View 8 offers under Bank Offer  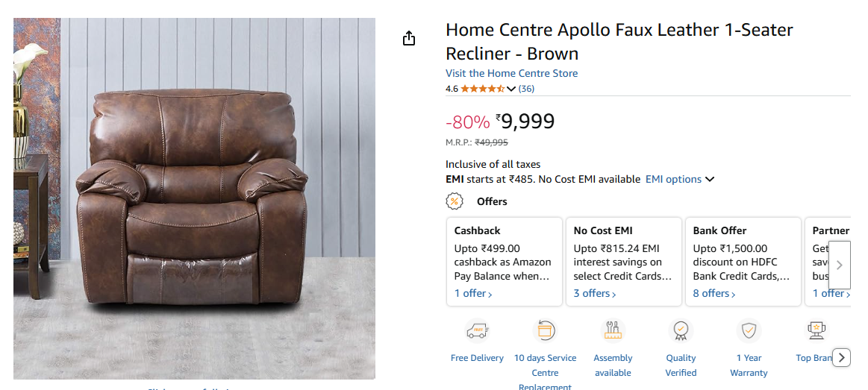point(714,294)
